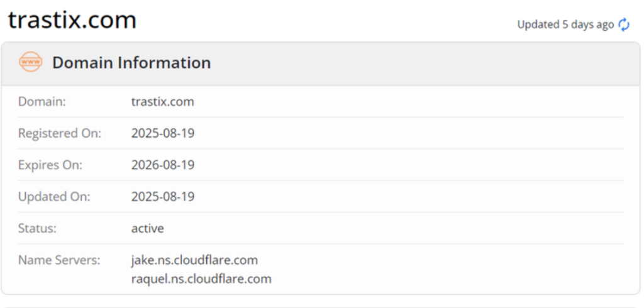Click the "Updated On:" label
644x308 pixels.
pyautogui.click(x=54, y=197)
